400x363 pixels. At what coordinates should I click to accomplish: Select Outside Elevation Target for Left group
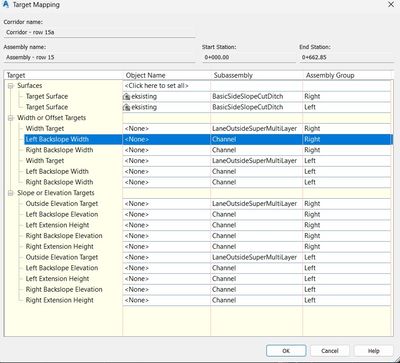(x=62, y=257)
